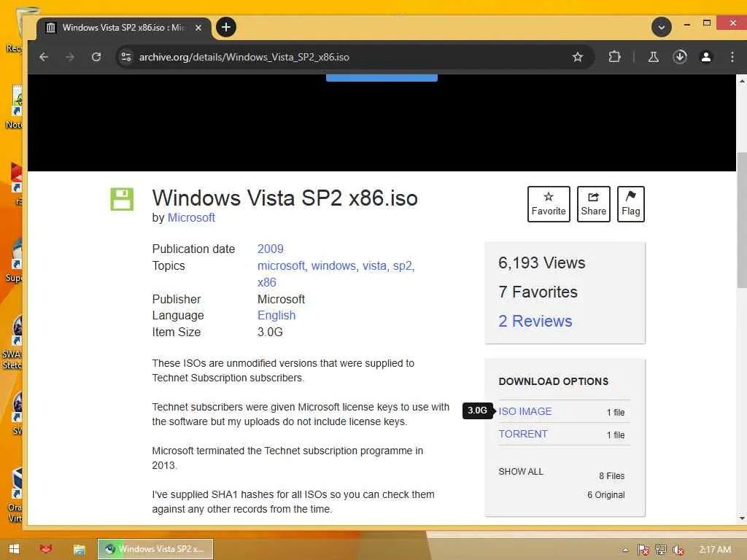Click the 6 Original text

tap(606, 495)
